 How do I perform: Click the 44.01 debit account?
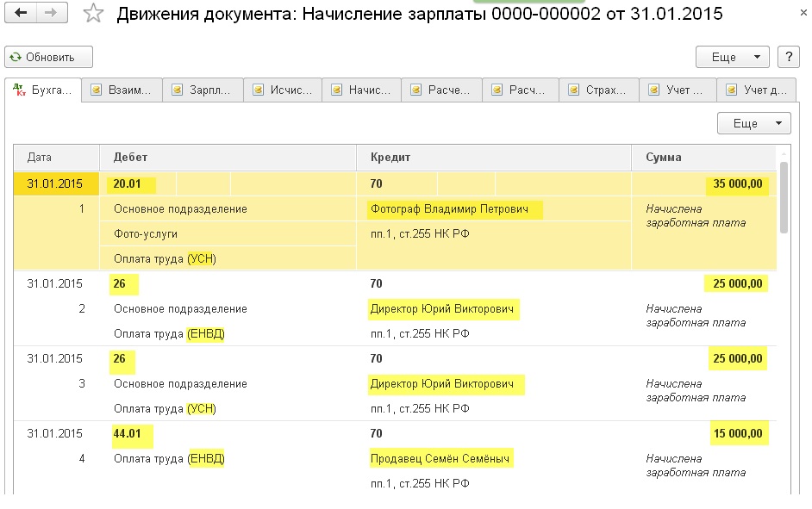pos(128,433)
